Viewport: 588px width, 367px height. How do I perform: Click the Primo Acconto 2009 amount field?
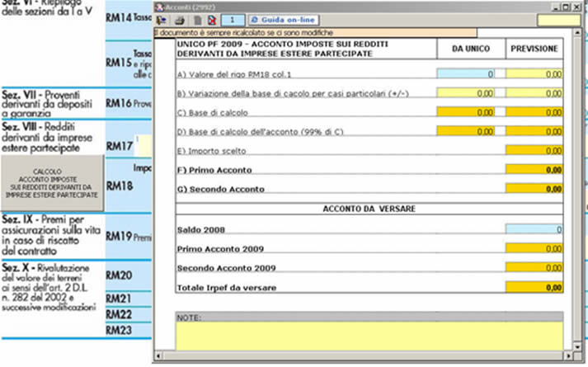pyautogui.click(x=534, y=247)
